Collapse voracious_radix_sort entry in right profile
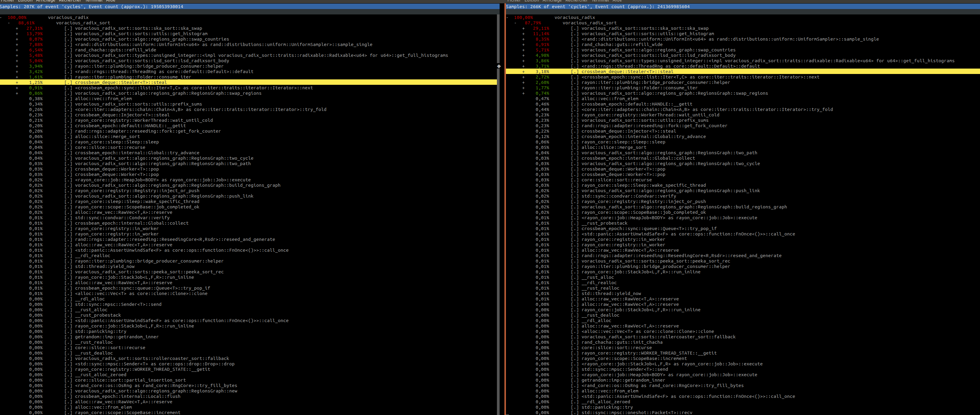Image resolution: width=980 pixels, height=415 pixels. click(516, 23)
